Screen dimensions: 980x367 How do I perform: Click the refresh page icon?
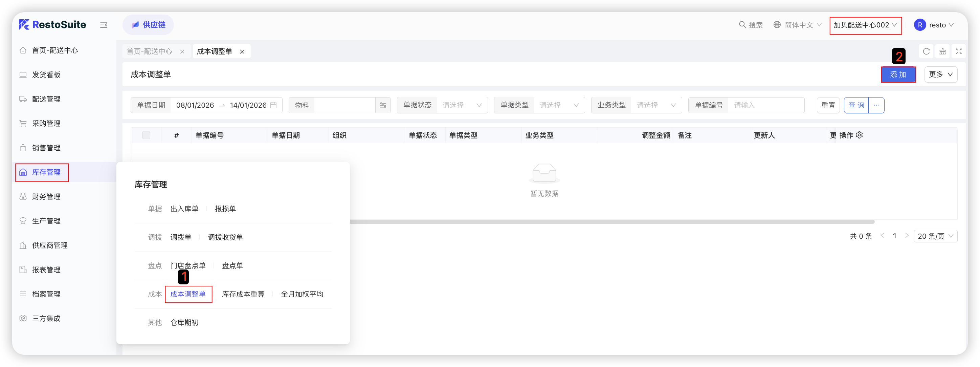point(926,51)
